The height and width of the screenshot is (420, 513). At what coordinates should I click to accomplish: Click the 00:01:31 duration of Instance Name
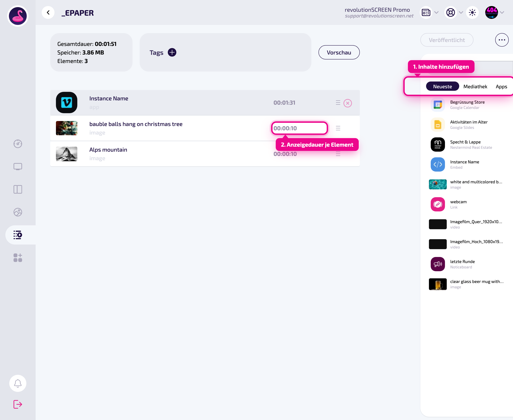pos(284,103)
